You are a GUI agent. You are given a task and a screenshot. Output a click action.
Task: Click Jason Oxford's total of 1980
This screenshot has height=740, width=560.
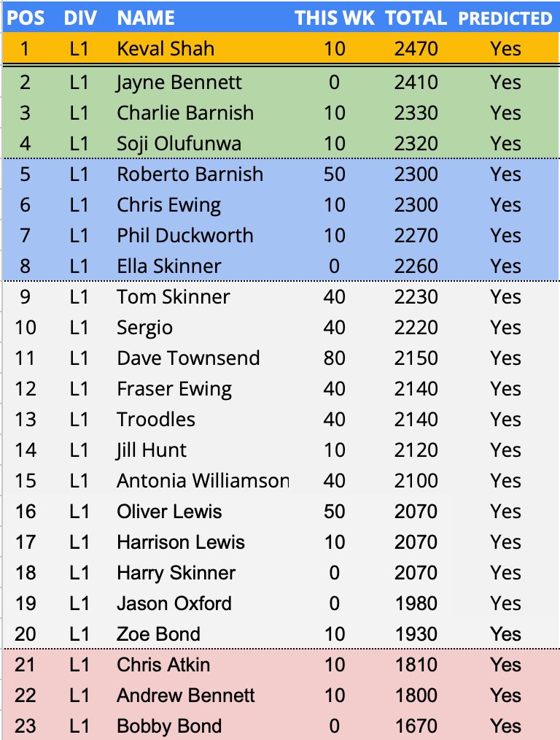pos(416,604)
